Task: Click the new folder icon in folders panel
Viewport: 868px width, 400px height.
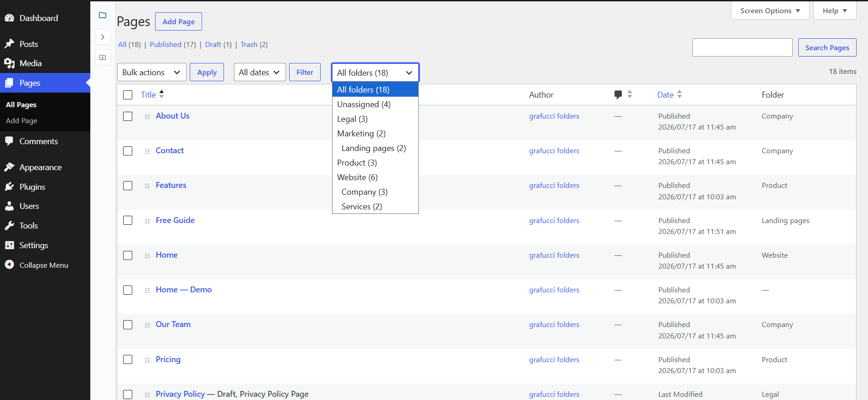Action: [x=103, y=57]
